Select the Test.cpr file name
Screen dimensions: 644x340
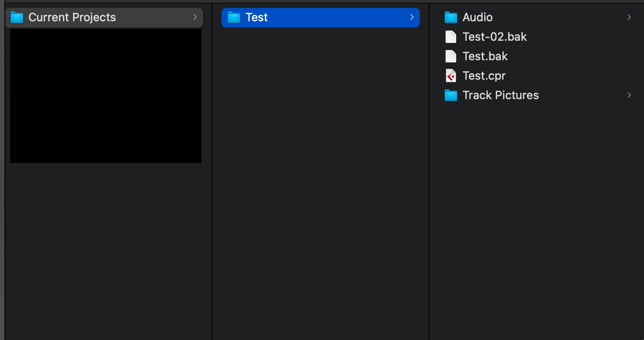tap(484, 76)
